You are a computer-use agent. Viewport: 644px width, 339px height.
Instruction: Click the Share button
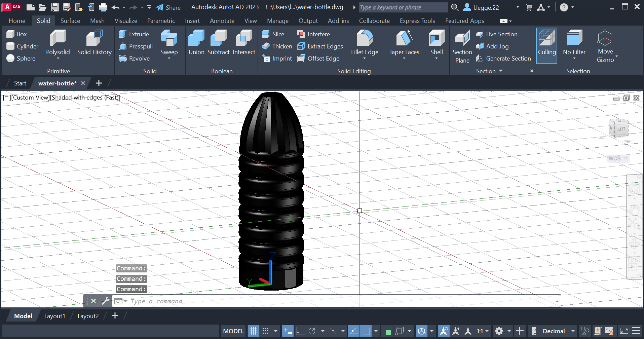[x=168, y=7]
